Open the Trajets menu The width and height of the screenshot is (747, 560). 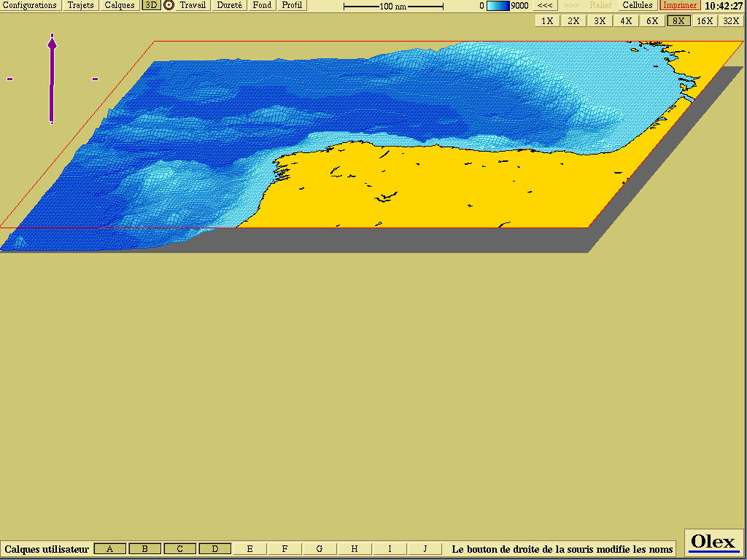81,5
